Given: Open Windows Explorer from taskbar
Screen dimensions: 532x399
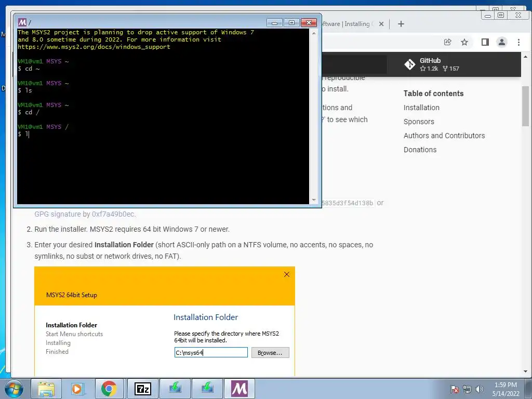Looking at the screenshot, I should click(46, 389).
